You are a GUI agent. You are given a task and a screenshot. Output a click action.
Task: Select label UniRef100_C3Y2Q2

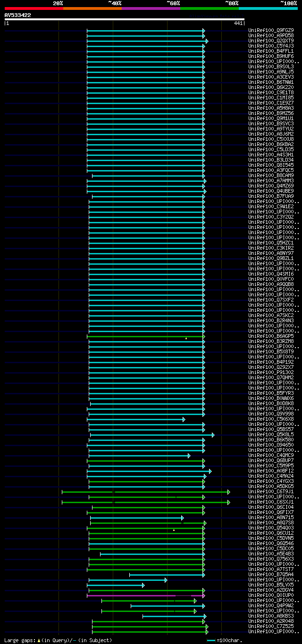pyautogui.click(x=271, y=217)
